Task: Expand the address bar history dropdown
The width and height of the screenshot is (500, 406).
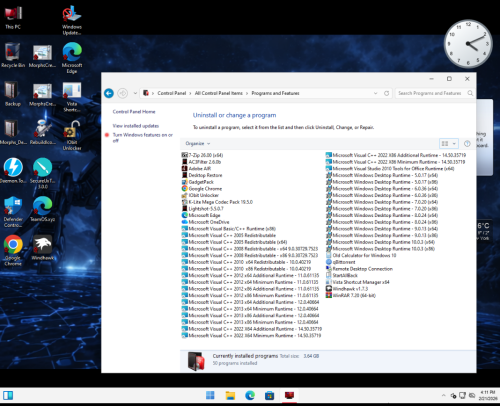Action: click(376, 93)
